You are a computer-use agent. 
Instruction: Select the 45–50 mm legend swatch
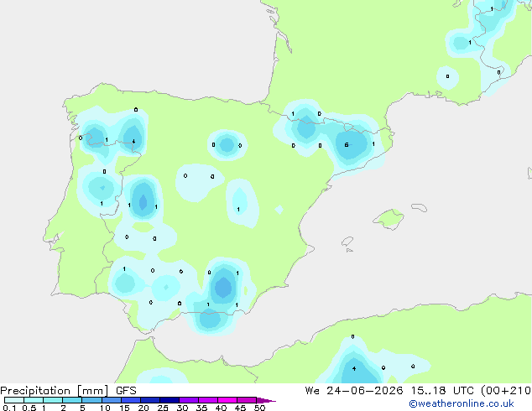point(247,400)
